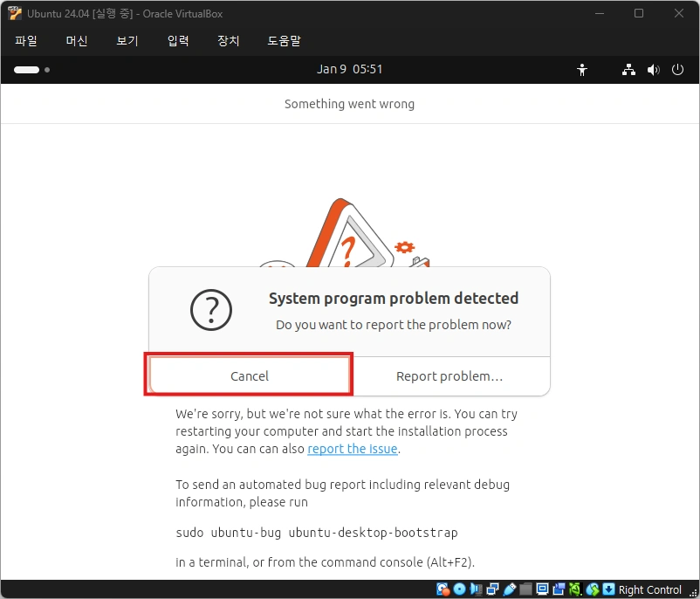Click the VirtualBox hard disk activity icon
Viewport: 700px width, 599px height.
coord(443,589)
